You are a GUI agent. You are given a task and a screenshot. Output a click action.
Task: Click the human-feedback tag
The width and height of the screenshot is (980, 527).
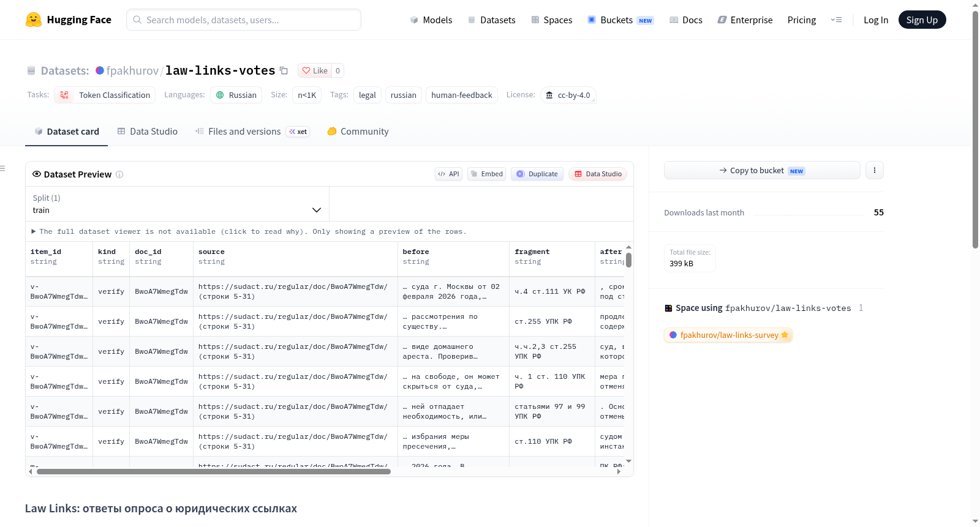(462, 95)
